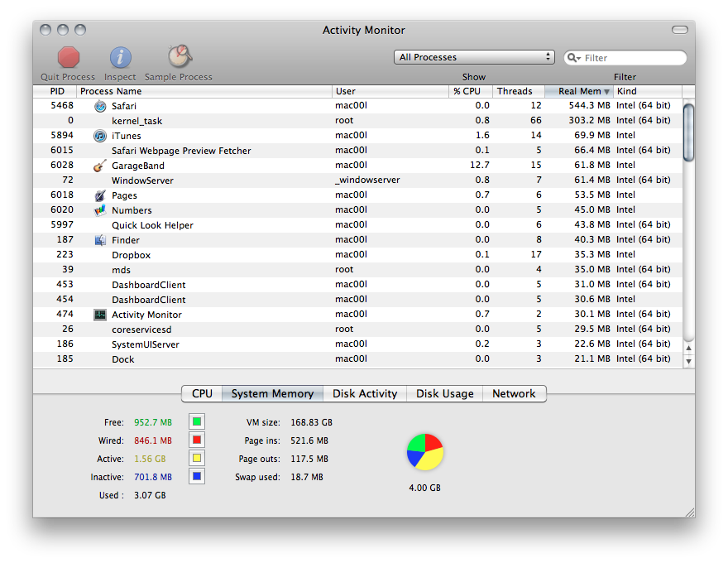Image resolution: width=728 pixels, height=563 pixels.
Task: Click the red Wired memory color swatch
Action: click(x=197, y=440)
